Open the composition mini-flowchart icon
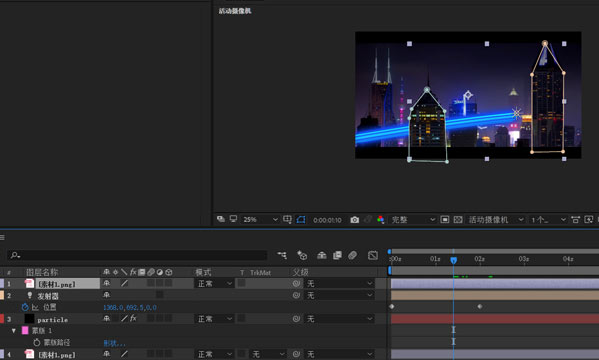 [282, 255]
